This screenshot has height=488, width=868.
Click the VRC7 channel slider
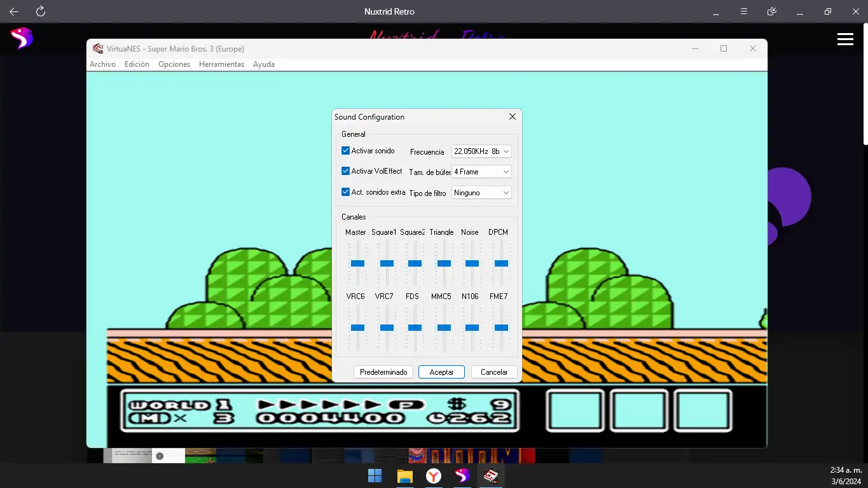(387, 328)
